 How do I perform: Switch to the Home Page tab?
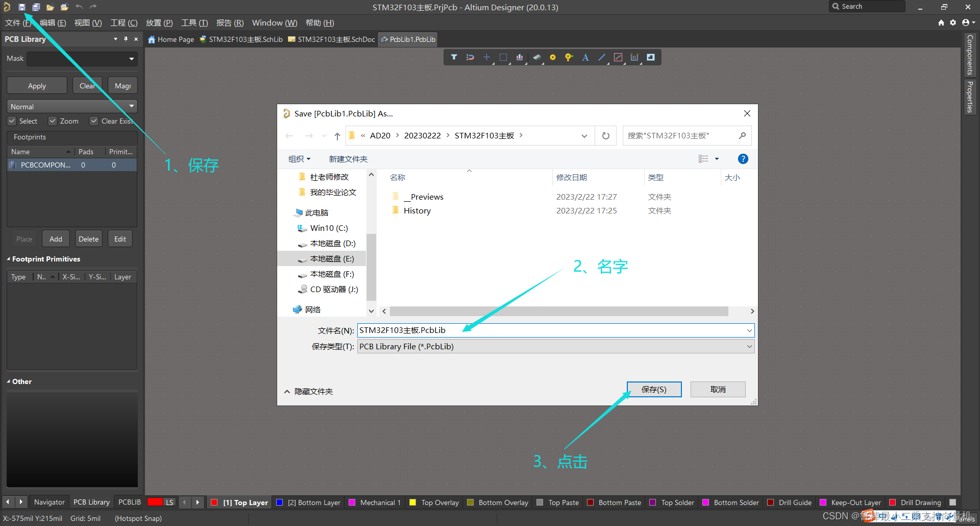point(171,39)
